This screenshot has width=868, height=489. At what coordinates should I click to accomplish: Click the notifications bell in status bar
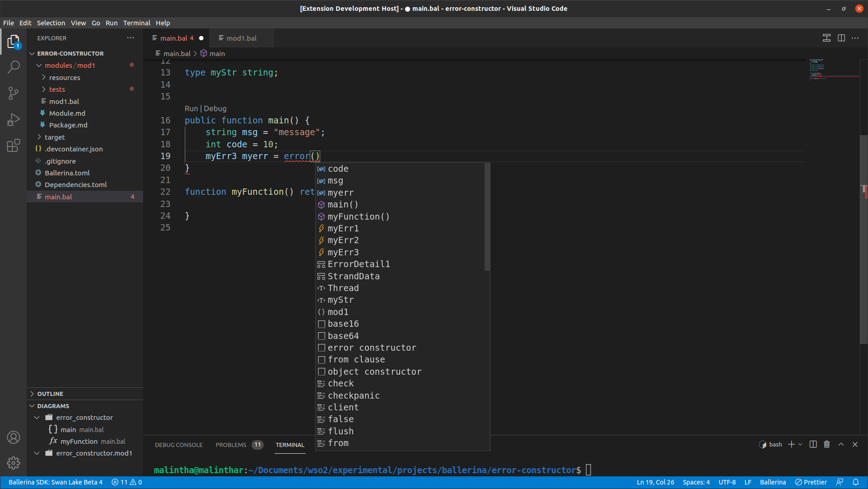tap(856, 482)
